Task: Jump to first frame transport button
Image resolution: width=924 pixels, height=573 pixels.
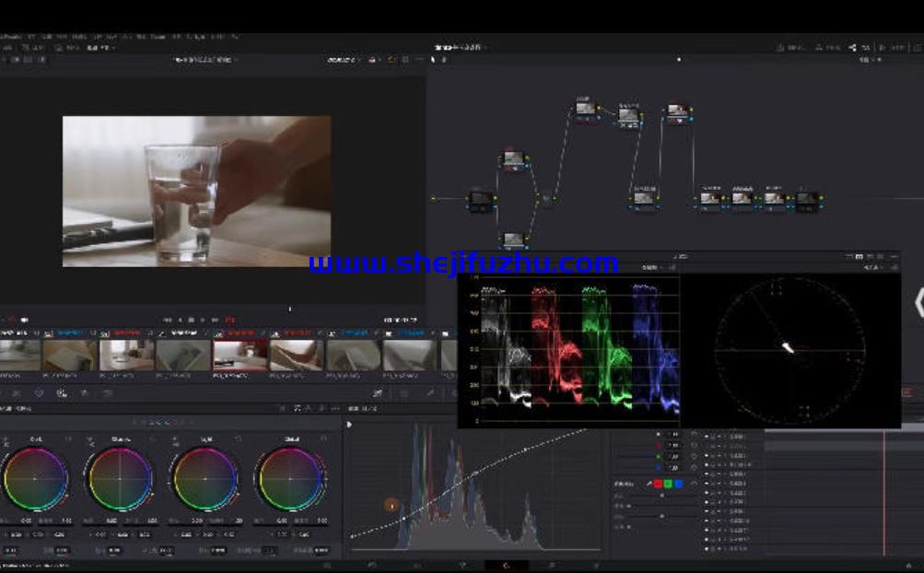Action: pos(168,320)
